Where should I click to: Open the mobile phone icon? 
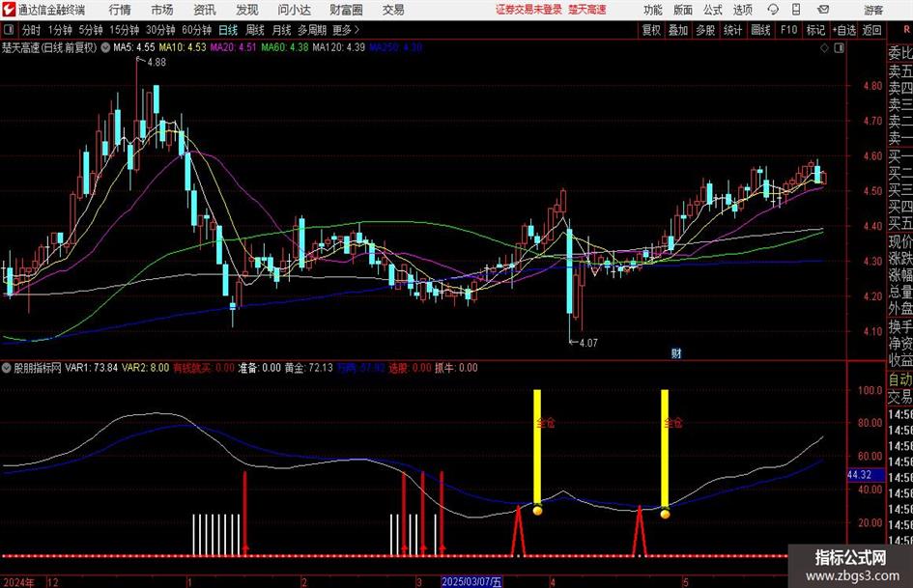coord(796,10)
